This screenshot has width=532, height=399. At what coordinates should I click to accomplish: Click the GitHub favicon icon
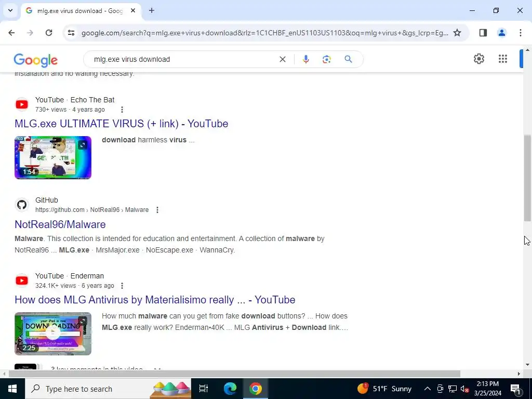pos(22,205)
